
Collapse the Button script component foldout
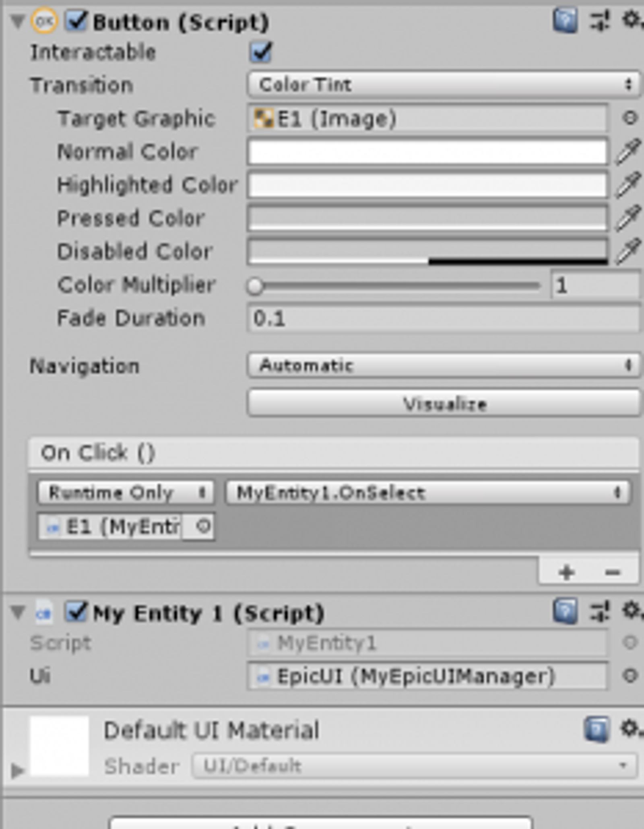click(18, 22)
